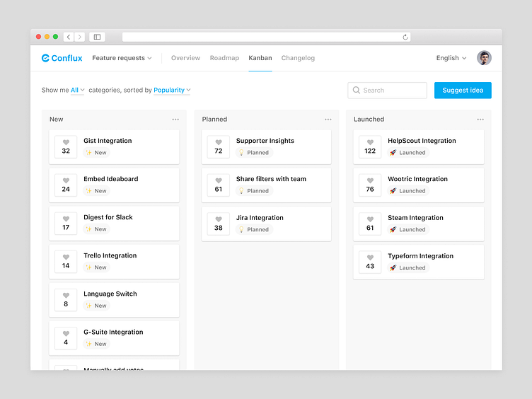Open the Supporter Insights card title

click(265, 141)
